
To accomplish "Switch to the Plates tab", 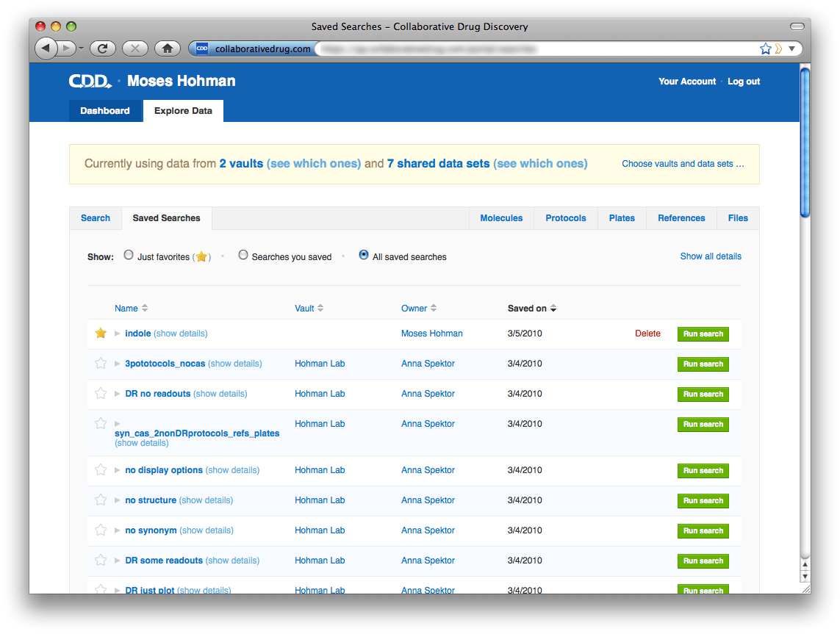I will [x=622, y=218].
